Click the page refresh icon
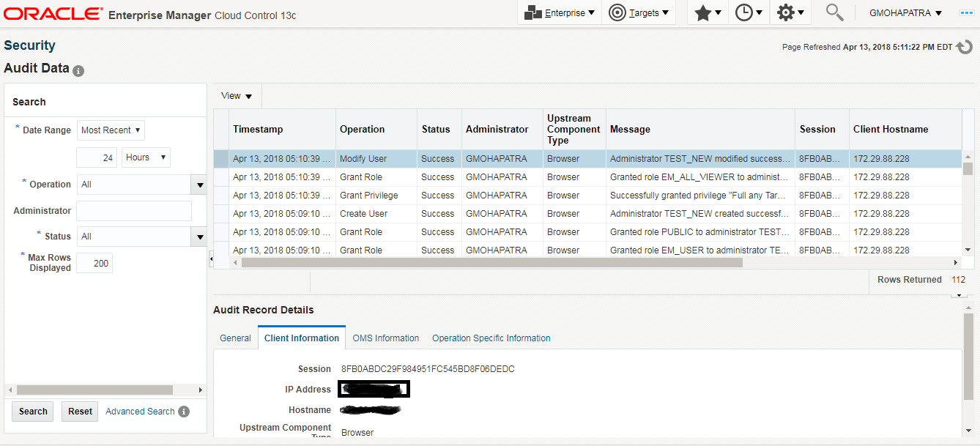This screenshot has width=980, height=446. coord(965,47)
